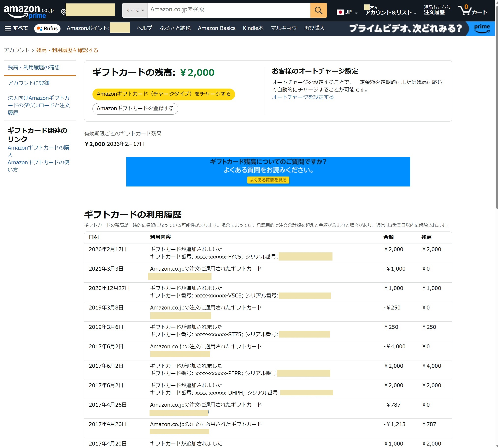Click Amazonギフトカードを登録する button
Viewport: 498px width, 448px height.
(135, 108)
